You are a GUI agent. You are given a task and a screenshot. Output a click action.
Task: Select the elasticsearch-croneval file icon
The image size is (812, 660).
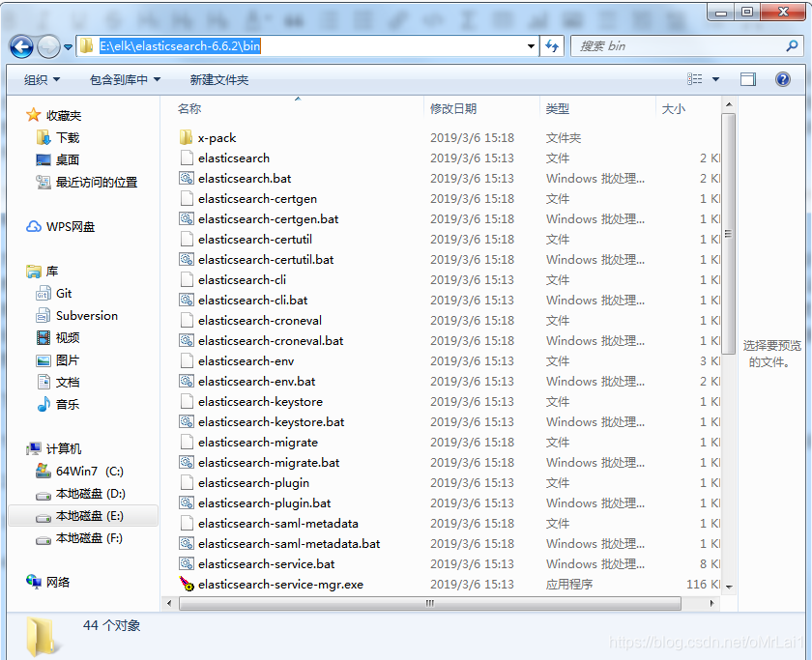coord(187,321)
